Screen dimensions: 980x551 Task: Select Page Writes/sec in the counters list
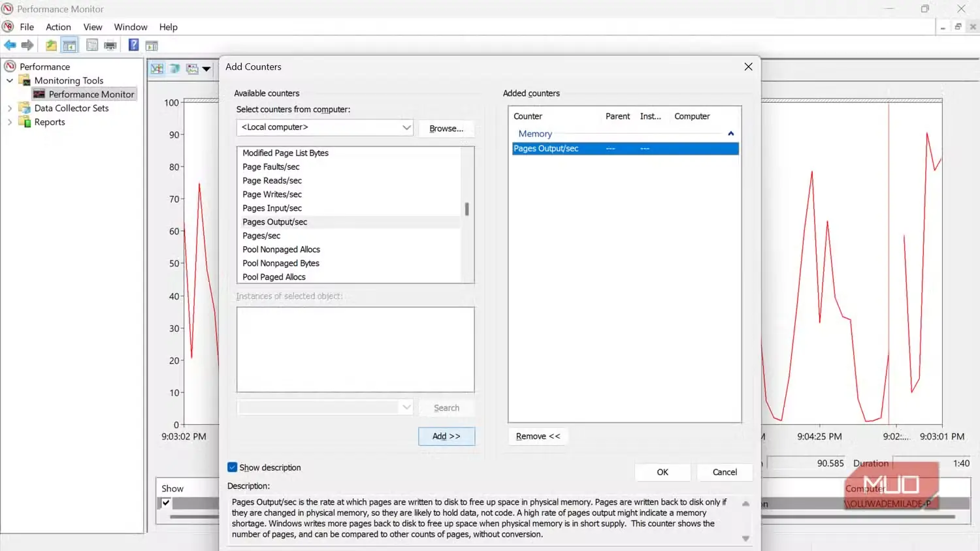pyautogui.click(x=348, y=194)
